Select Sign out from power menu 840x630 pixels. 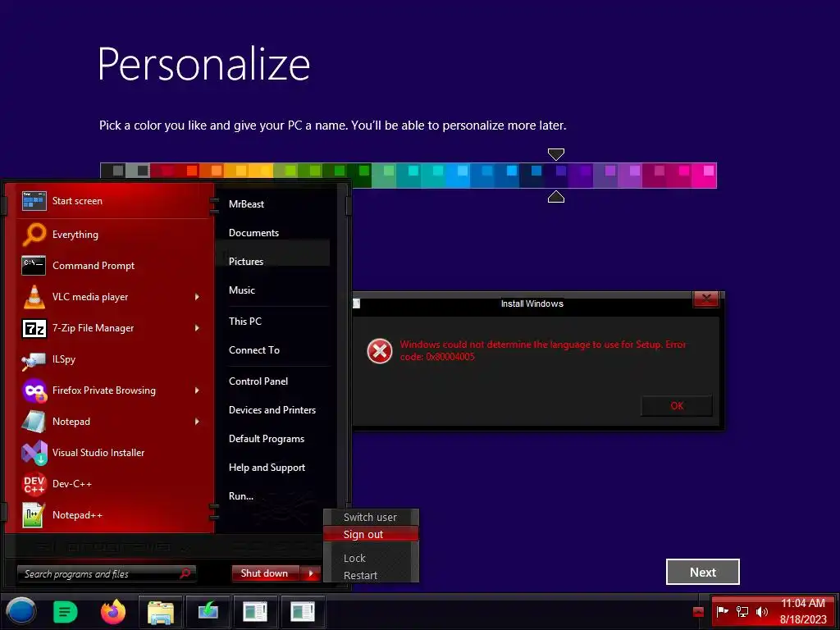click(371, 534)
